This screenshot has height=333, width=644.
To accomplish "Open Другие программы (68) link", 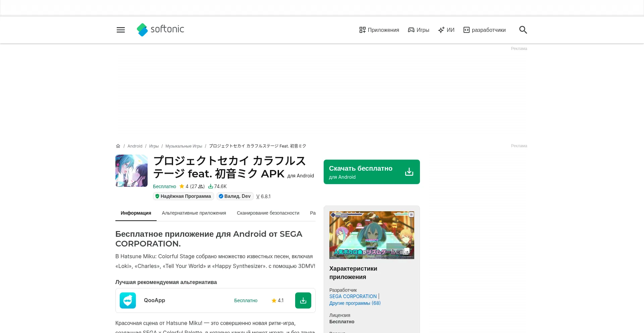I will [355, 303].
